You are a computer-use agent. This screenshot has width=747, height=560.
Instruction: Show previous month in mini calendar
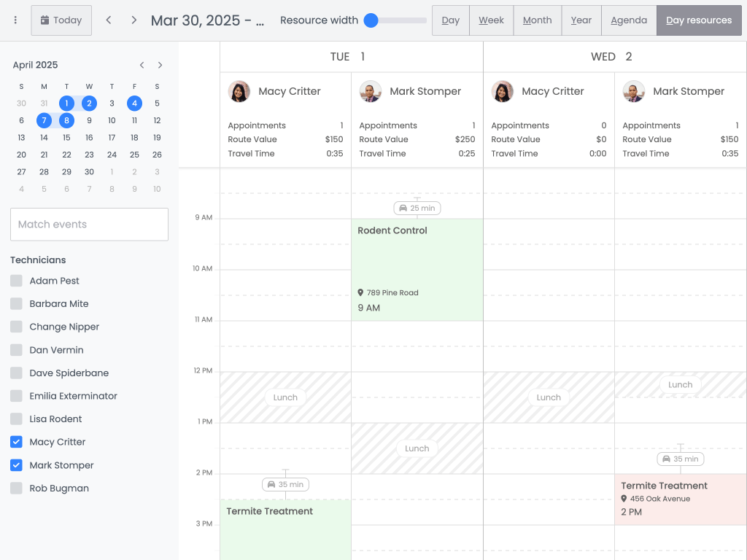pyautogui.click(x=142, y=65)
